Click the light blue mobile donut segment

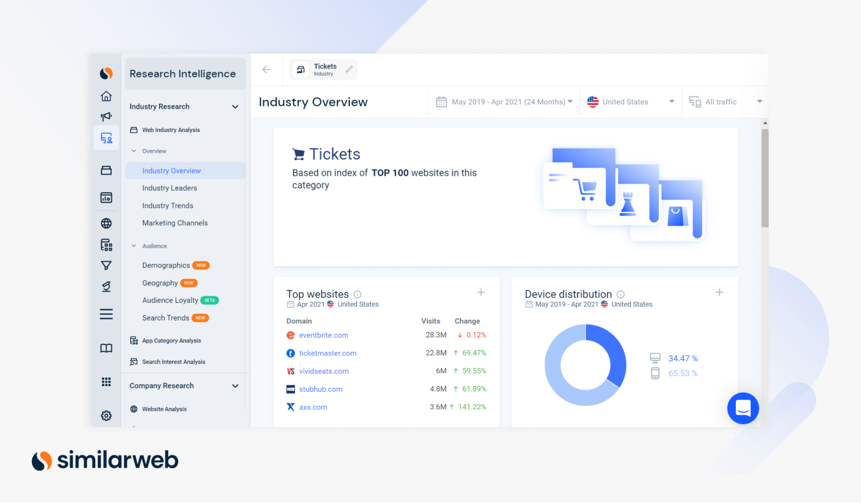click(x=556, y=378)
